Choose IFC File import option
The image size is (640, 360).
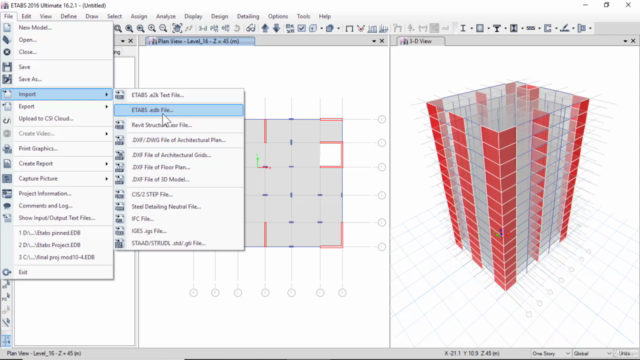click(178, 219)
